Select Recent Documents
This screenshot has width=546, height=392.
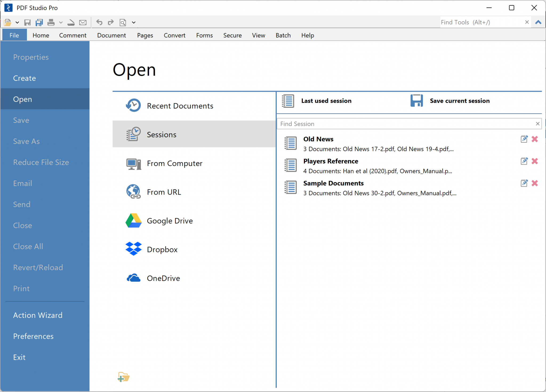coord(180,106)
